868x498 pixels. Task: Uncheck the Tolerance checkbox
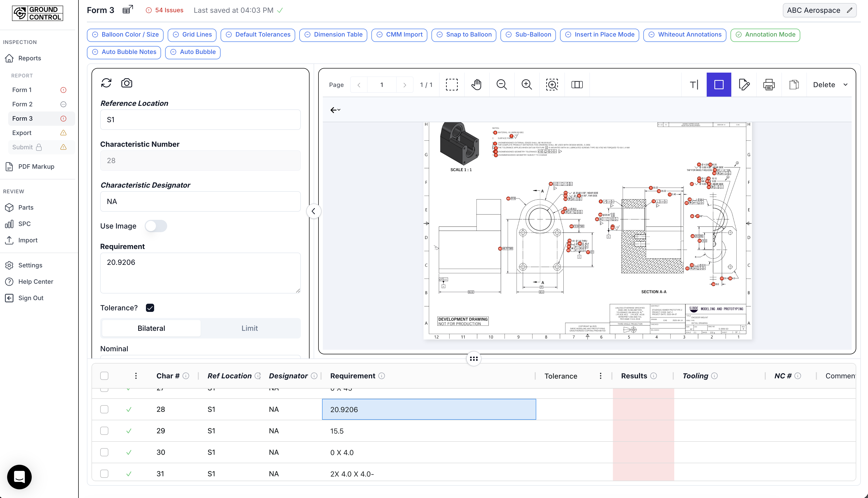150,308
